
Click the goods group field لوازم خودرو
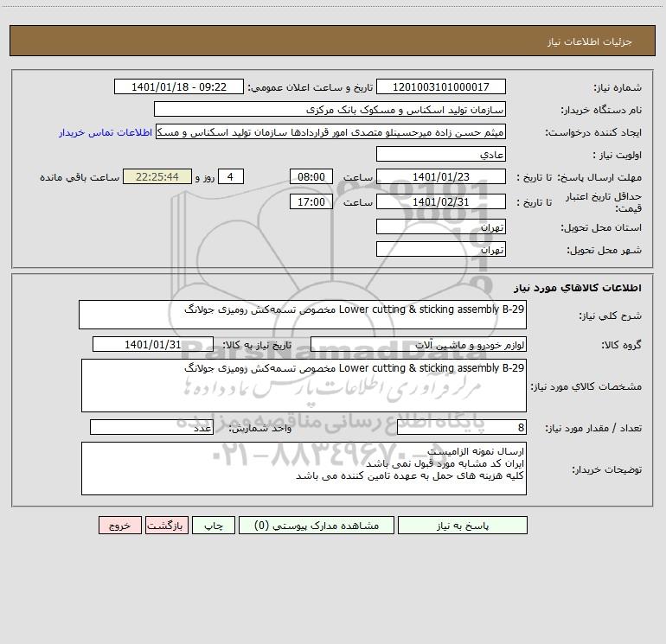tap(419, 344)
